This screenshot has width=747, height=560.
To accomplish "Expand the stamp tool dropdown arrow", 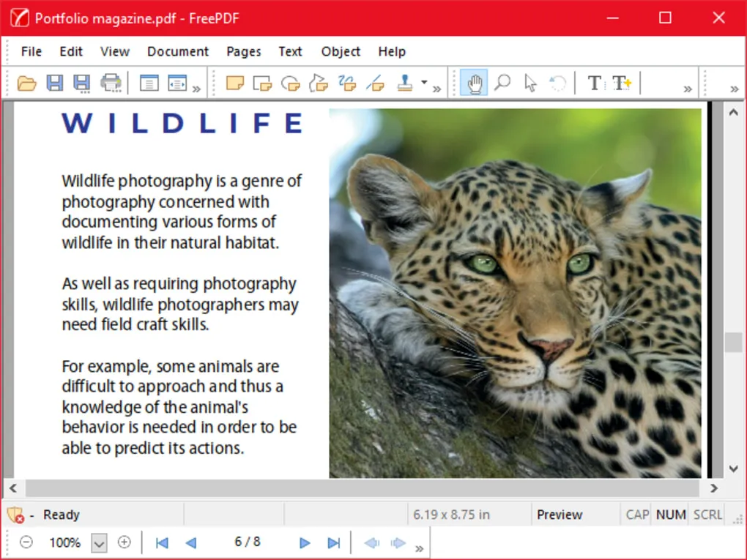I will (425, 83).
